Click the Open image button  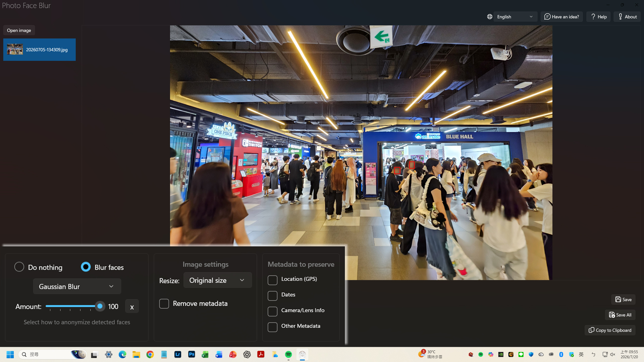(x=19, y=30)
